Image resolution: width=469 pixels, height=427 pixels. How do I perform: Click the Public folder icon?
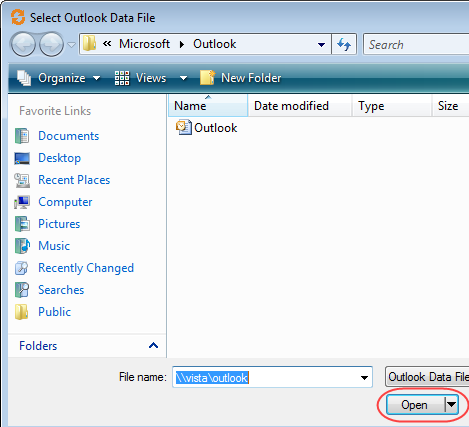click(22, 312)
